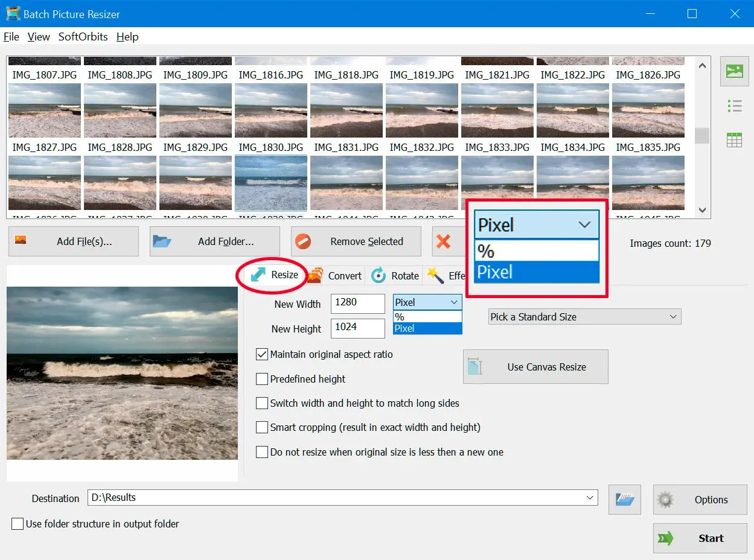
Task: Click the IMG_1808.JPG file name
Action: coord(120,75)
